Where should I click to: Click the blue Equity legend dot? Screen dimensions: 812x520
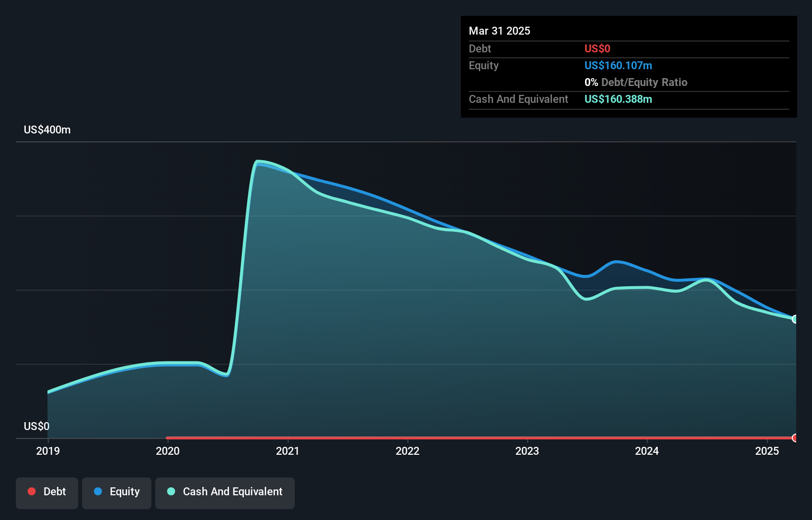click(x=98, y=491)
